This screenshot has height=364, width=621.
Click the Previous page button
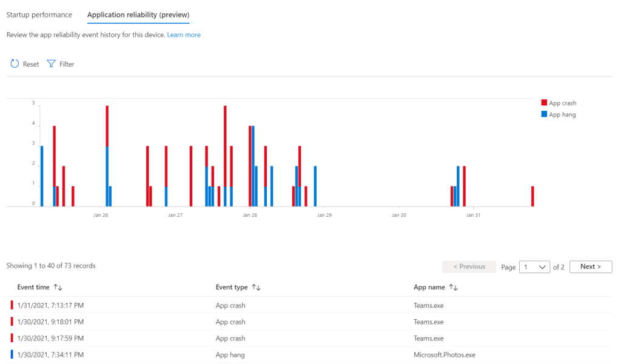469,266
